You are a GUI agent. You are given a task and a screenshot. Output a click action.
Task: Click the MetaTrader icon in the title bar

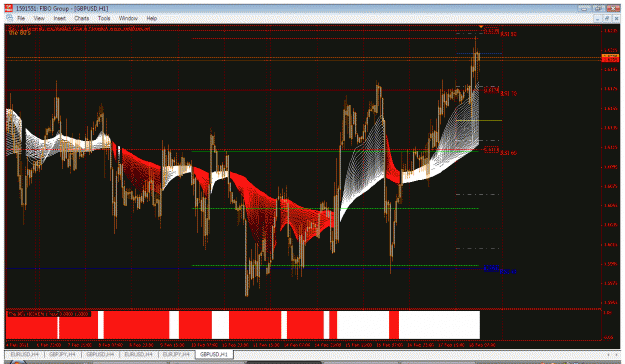(8, 8)
